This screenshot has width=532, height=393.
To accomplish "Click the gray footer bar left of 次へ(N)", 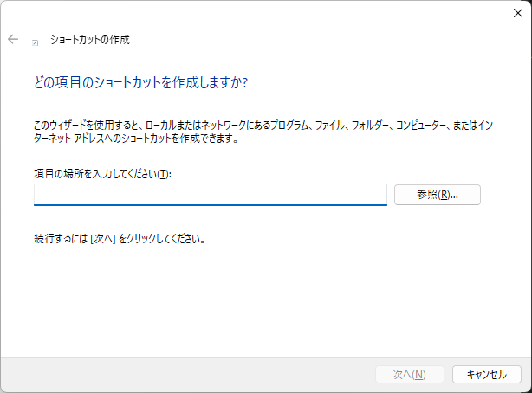I will pyautogui.click(x=173, y=374).
